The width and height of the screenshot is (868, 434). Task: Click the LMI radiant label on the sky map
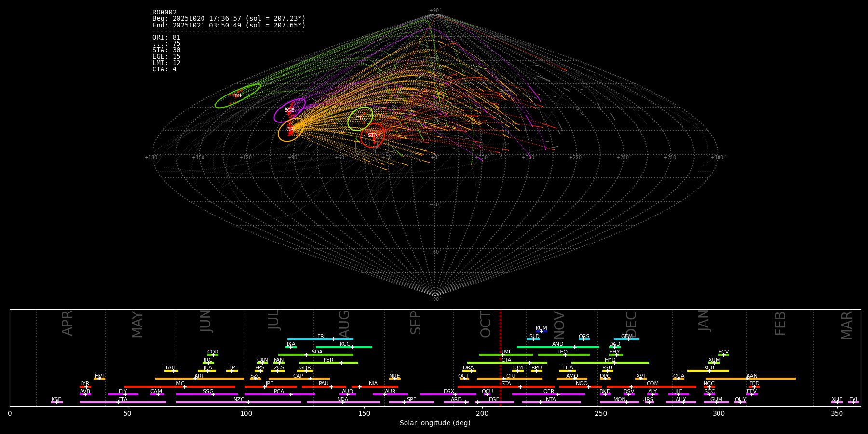[x=237, y=96]
